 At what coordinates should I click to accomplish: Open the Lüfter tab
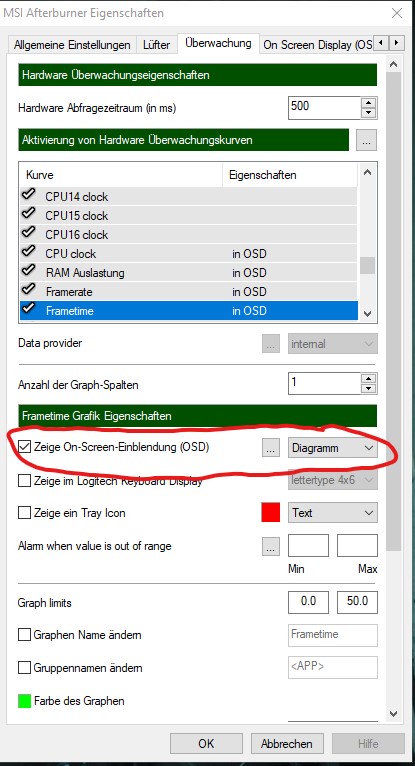[x=157, y=44]
